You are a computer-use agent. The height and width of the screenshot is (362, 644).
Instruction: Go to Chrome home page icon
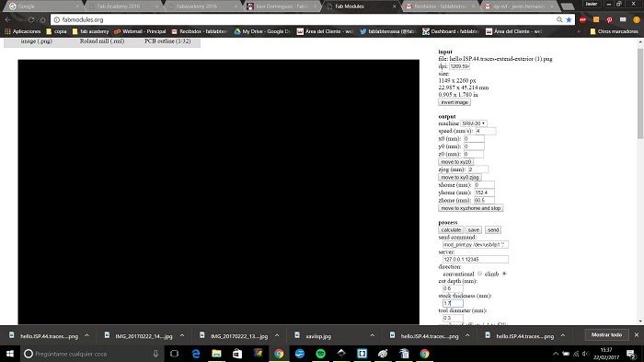pos(42,19)
